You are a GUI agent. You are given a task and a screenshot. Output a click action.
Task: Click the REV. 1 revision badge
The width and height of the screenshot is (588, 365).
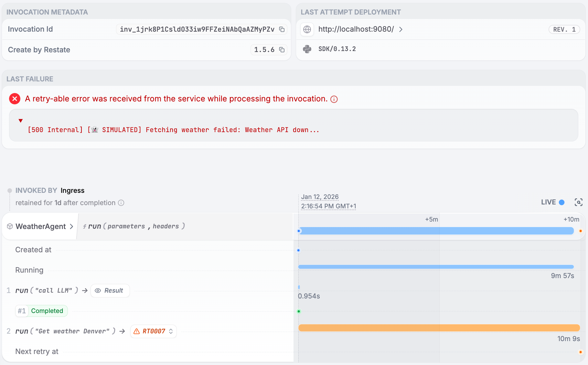[x=564, y=29]
